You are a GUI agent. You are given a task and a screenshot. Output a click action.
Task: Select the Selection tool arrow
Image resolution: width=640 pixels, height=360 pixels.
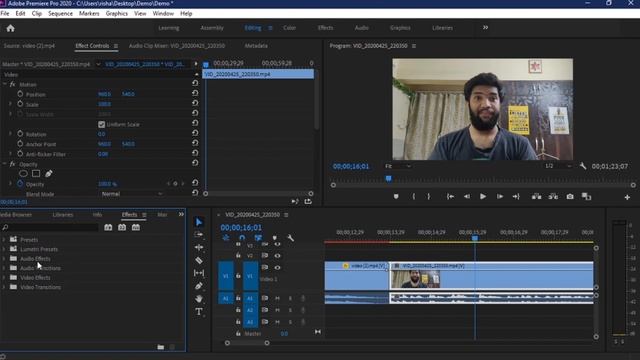pos(199,222)
